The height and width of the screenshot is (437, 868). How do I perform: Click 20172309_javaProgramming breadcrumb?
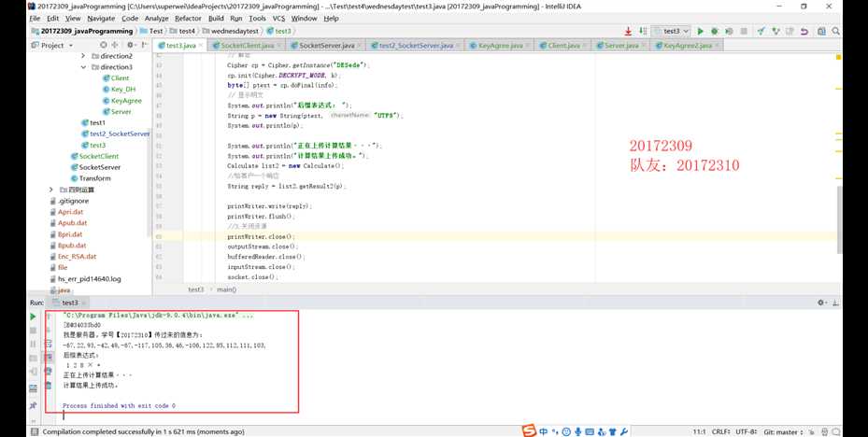[82, 31]
